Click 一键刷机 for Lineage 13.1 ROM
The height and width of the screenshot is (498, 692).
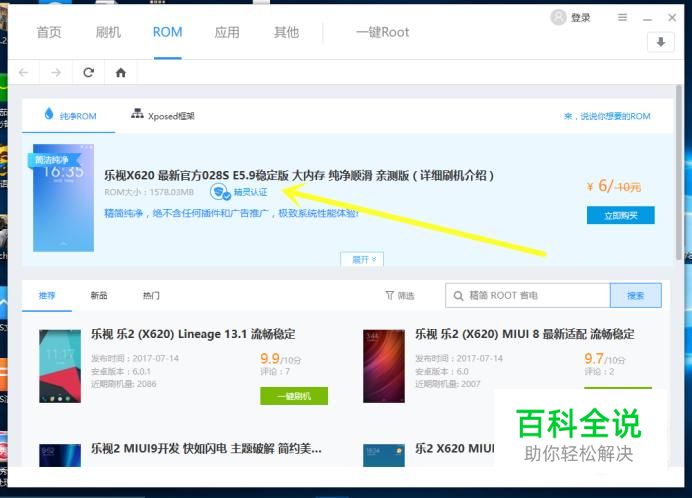pyautogui.click(x=294, y=396)
